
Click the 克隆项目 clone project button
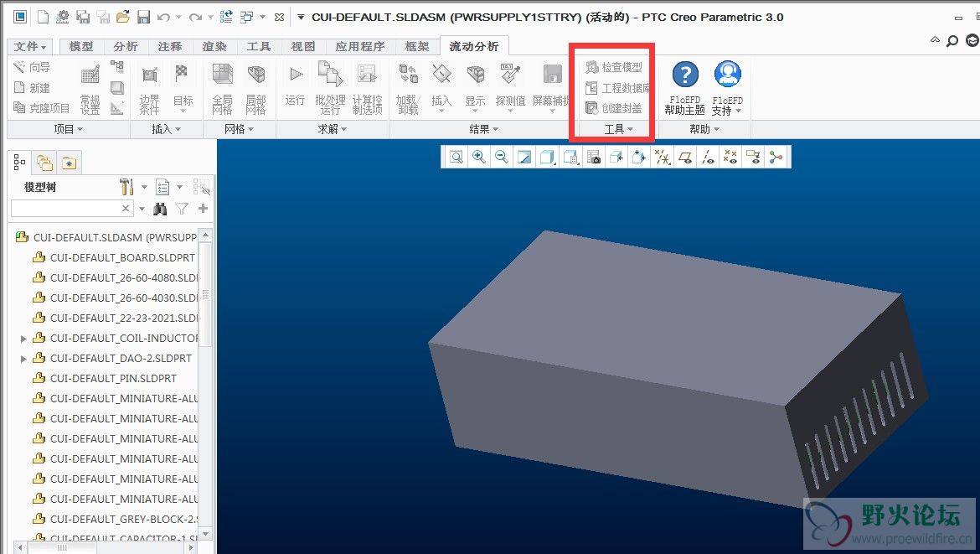pyautogui.click(x=42, y=107)
